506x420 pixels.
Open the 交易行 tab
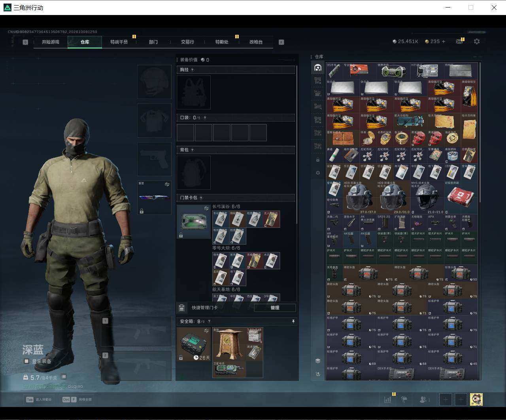[x=187, y=42]
